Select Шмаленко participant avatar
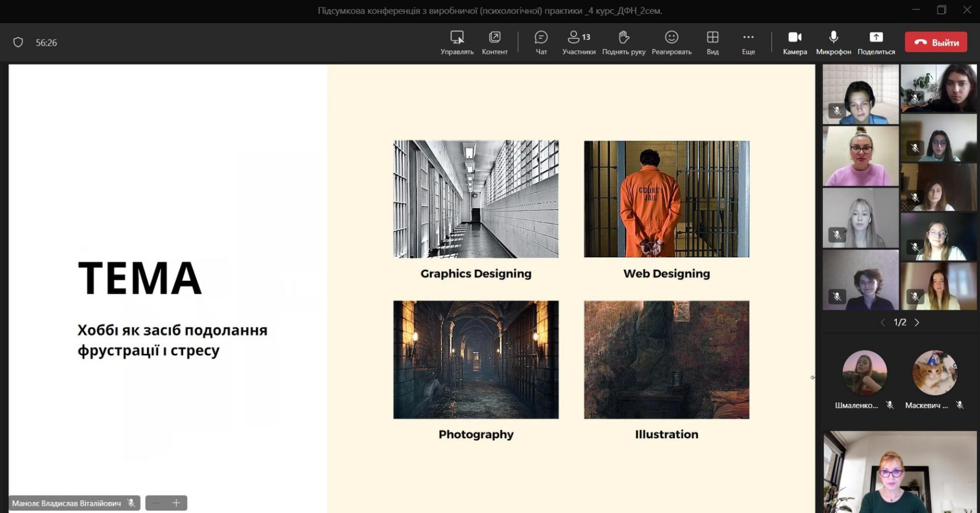Viewport: 980px width, 513px height. (864, 373)
